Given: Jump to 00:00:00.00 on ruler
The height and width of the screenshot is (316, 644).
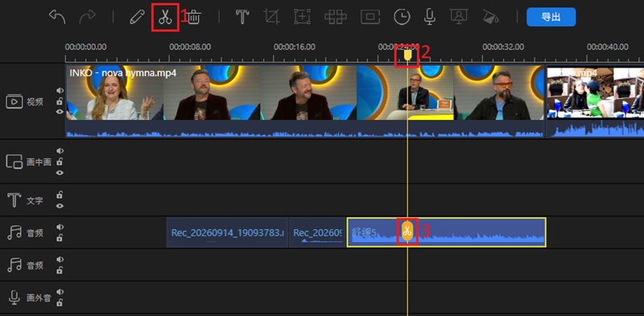Looking at the screenshot, I should 86,47.
